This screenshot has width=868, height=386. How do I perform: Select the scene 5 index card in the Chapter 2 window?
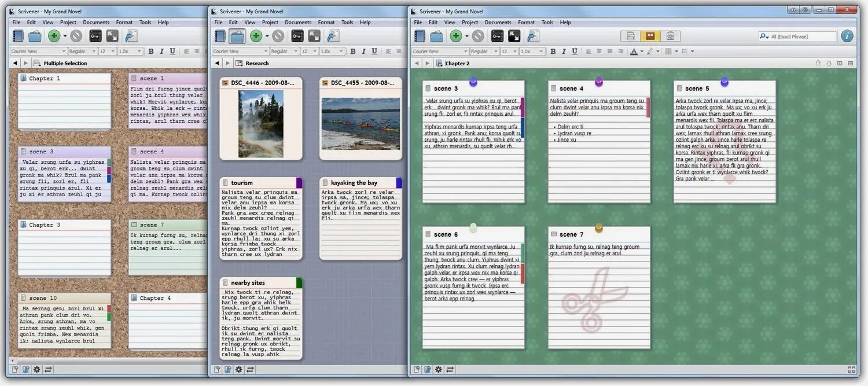(x=725, y=142)
